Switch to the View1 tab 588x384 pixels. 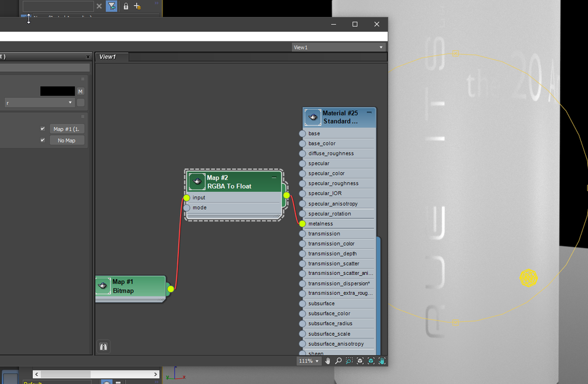[x=108, y=57]
